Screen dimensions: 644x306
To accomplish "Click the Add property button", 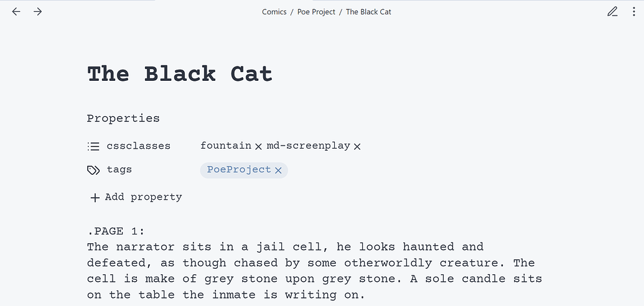I will [x=136, y=198].
